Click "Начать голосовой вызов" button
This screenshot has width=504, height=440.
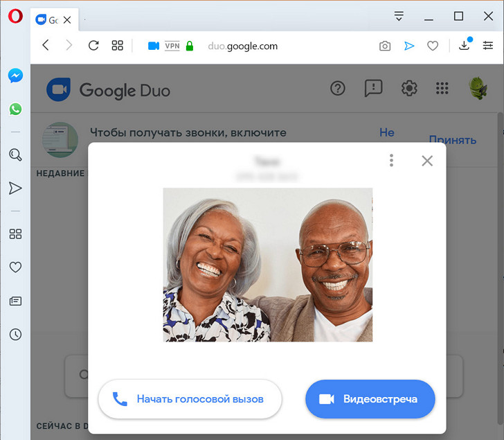(x=190, y=399)
